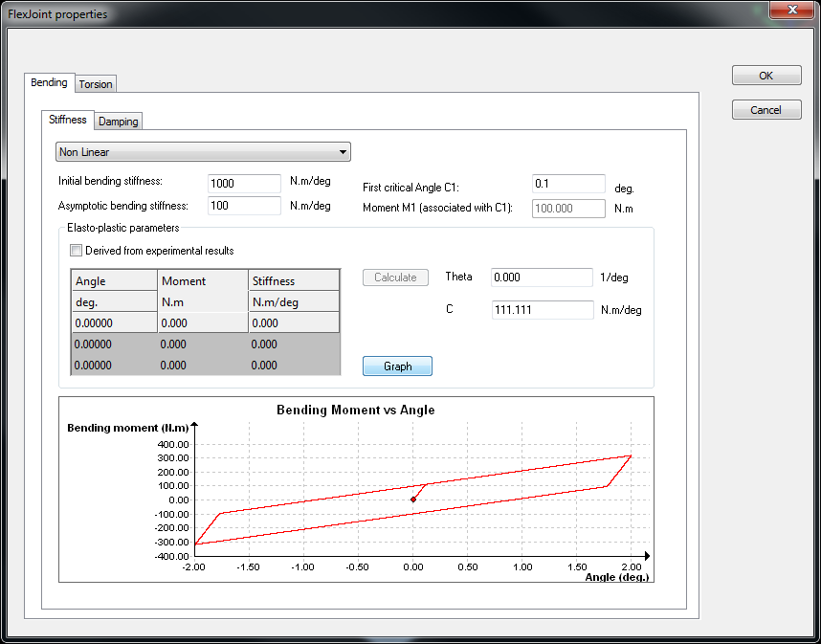
Task: Select the Angle column header
Action: 114,280
